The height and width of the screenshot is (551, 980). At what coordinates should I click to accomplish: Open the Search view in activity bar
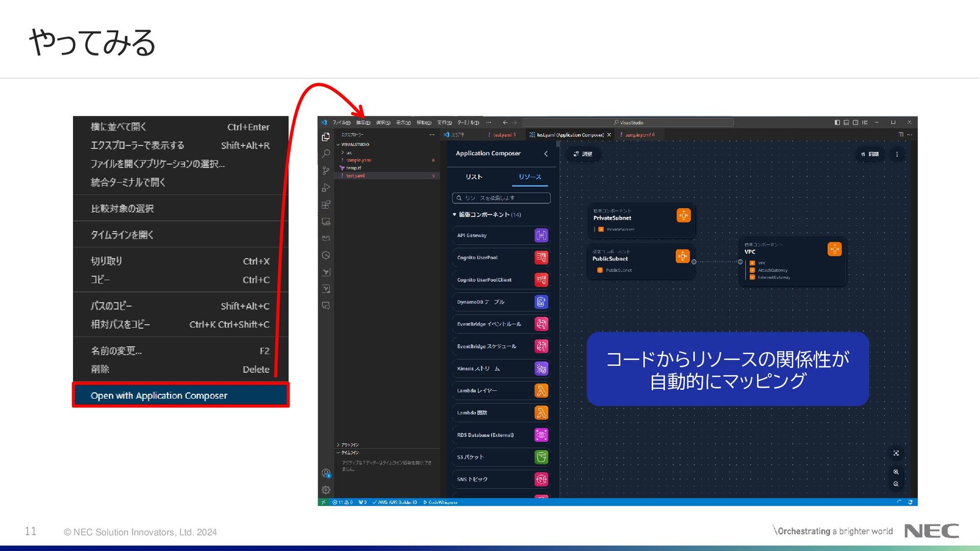tap(326, 154)
